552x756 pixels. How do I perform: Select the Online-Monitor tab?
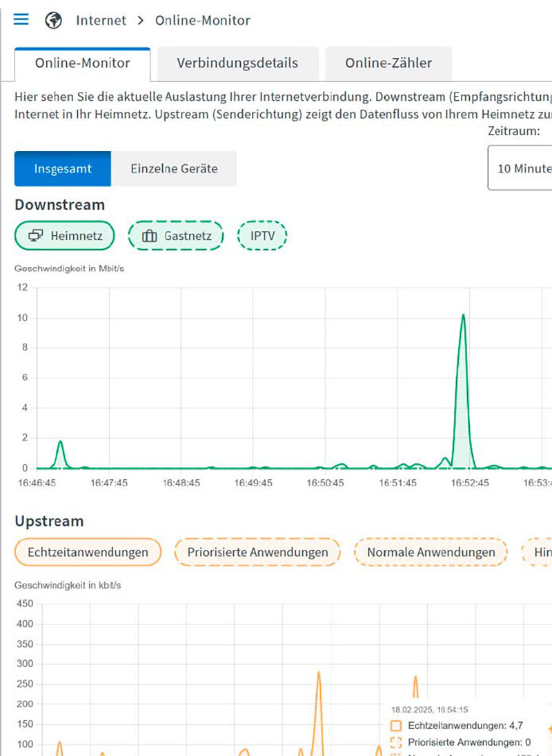pos(82,63)
